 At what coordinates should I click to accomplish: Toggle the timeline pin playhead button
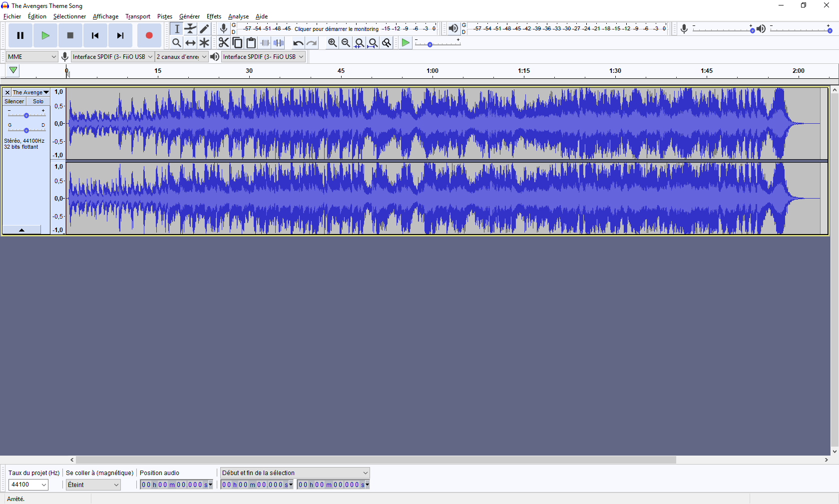pyautogui.click(x=13, y=70)
